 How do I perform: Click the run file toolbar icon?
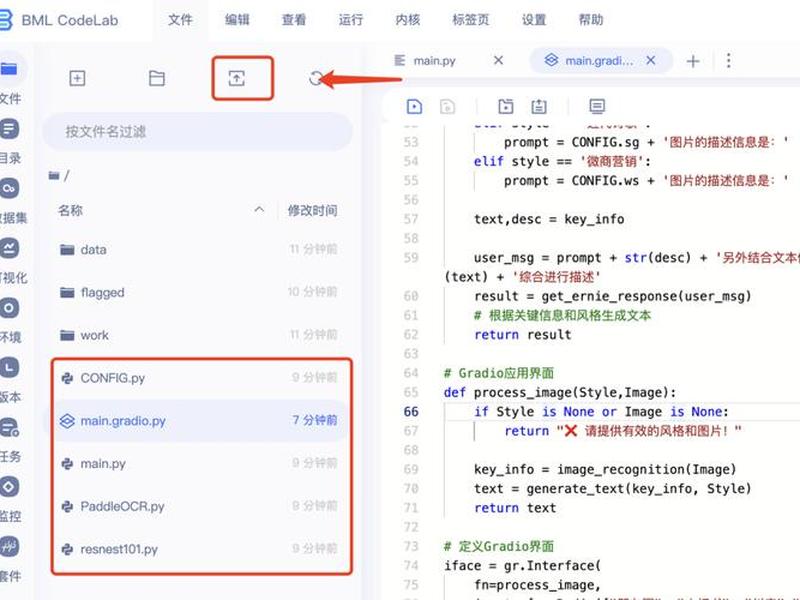click(x=414, y=106)
